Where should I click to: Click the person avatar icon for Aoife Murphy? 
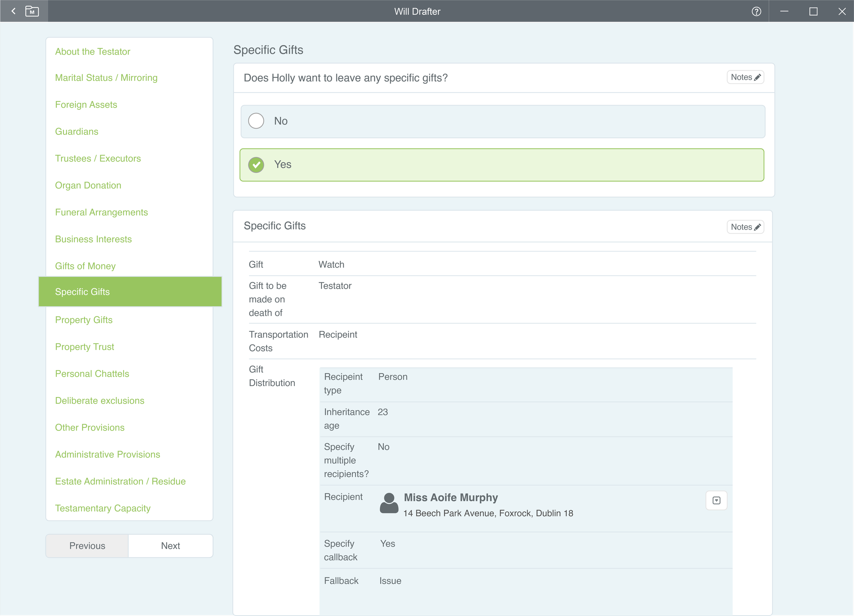coord(389,503)
